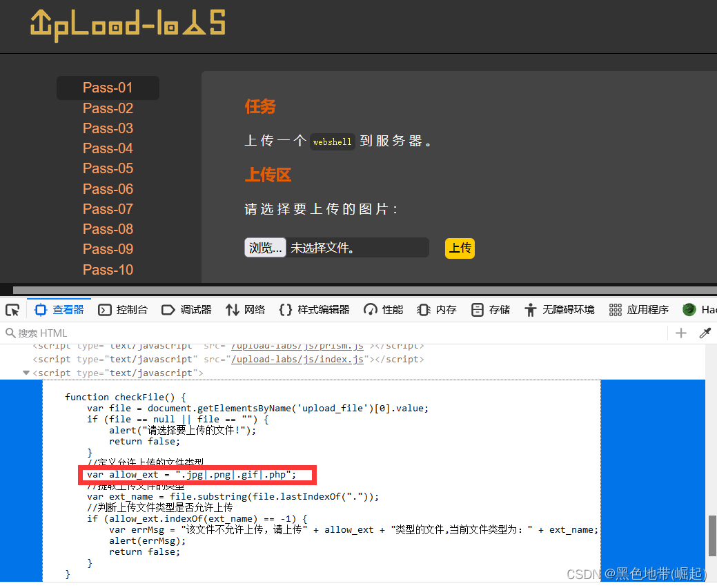The image size is (717, 588).
Task: Click the 'var errMsg' code line
Action: click(353, 529)
